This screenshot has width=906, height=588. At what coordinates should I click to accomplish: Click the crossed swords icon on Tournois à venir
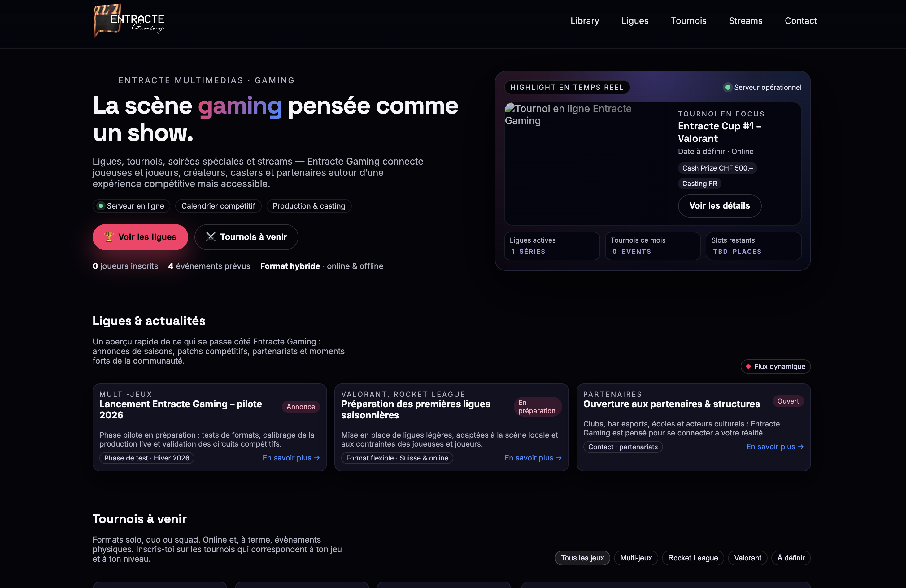point(211,237)
